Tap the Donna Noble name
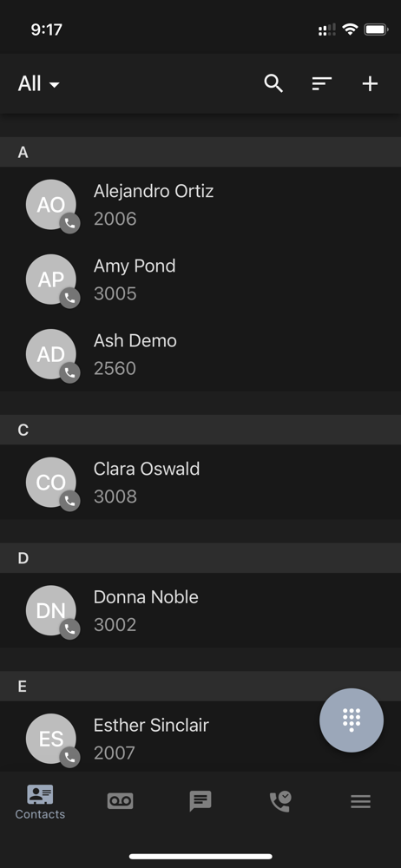This screenshot has width=401, height=868. (x=146, y=597)
